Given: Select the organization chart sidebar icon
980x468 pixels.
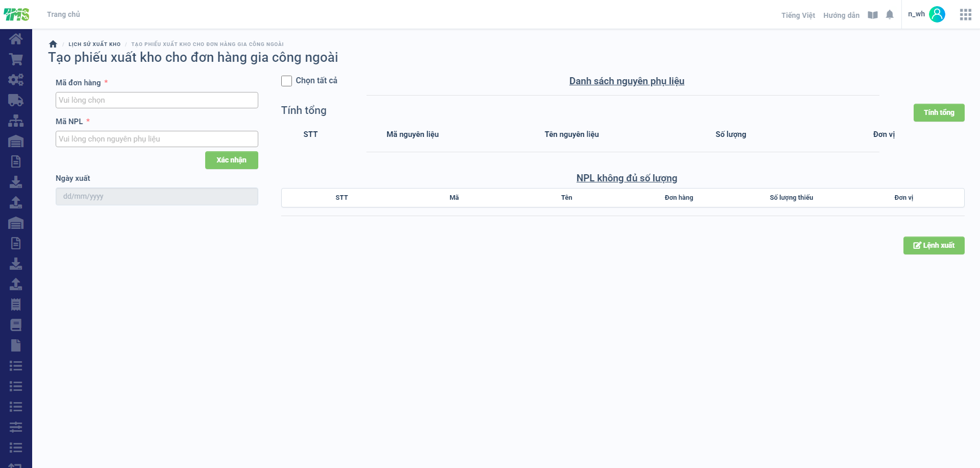Looking at the screenshot, I should [x=16, y=121].
